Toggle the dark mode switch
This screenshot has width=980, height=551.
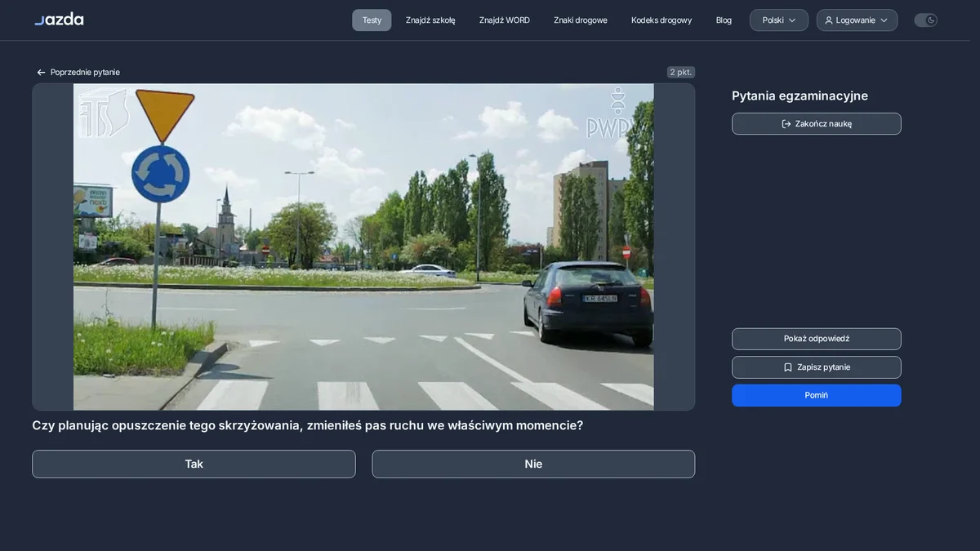click(925, 20)
